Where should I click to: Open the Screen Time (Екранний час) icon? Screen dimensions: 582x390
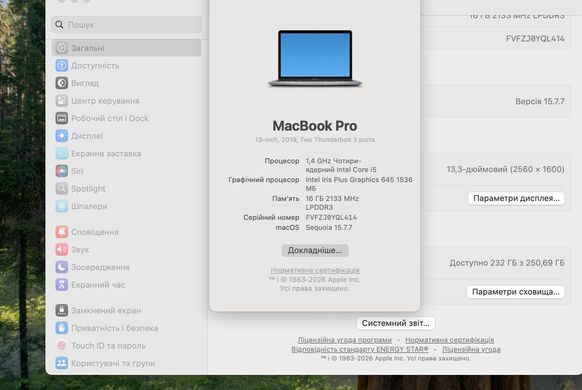pos(62,285)
